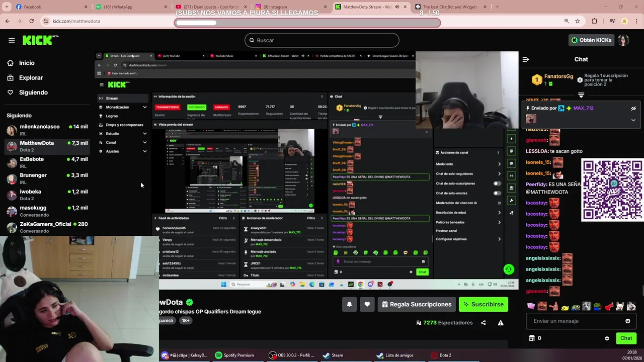Open Dota 2 in the taskbar
The height and width of the screenshot is (362, 644).
(441, 355)
